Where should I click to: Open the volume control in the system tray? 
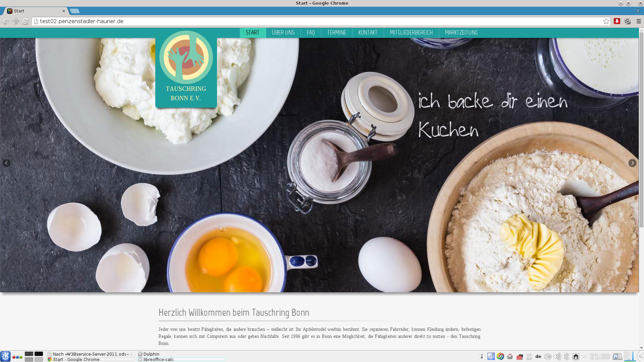pos(557,357)
